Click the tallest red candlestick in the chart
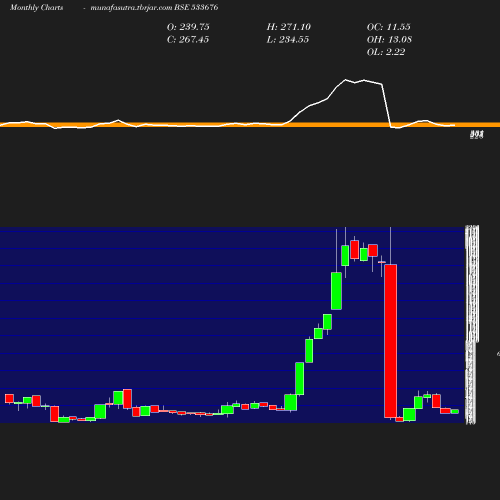The image size is (500, 500). (x=391, y=341)
